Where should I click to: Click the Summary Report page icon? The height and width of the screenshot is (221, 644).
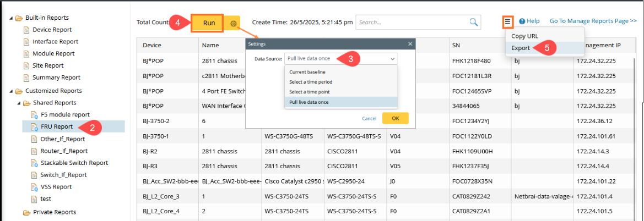pos(26,78)
